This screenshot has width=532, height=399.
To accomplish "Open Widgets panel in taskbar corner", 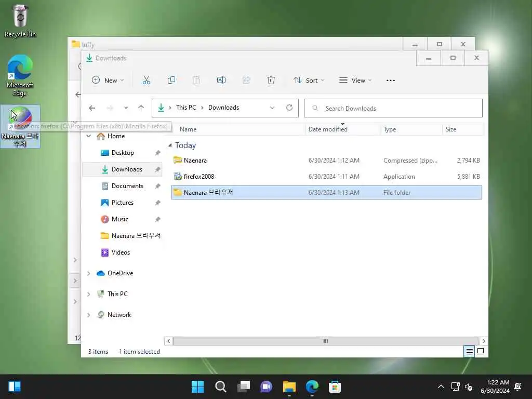I will tap(15, 387).
